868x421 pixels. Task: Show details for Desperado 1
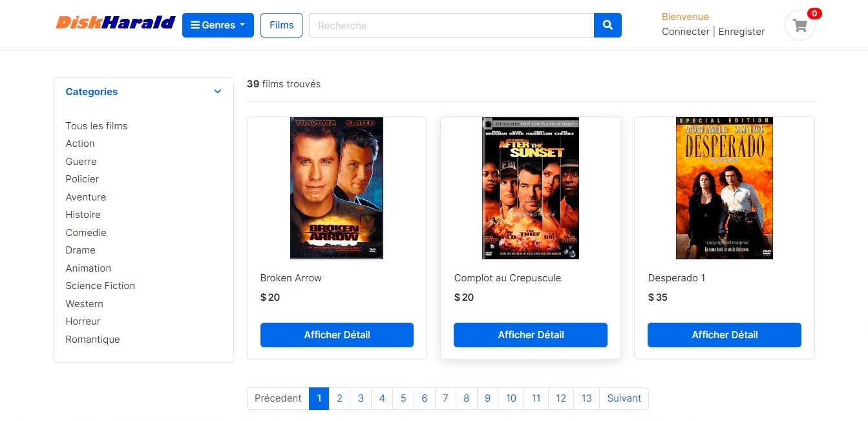point(725,335)
